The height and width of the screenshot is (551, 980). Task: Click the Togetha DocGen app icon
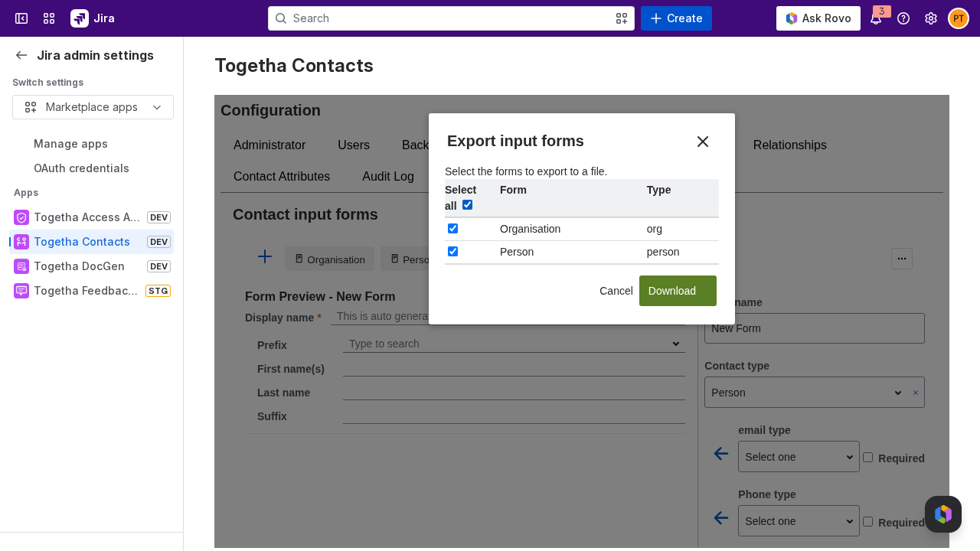tap(21, 266)
